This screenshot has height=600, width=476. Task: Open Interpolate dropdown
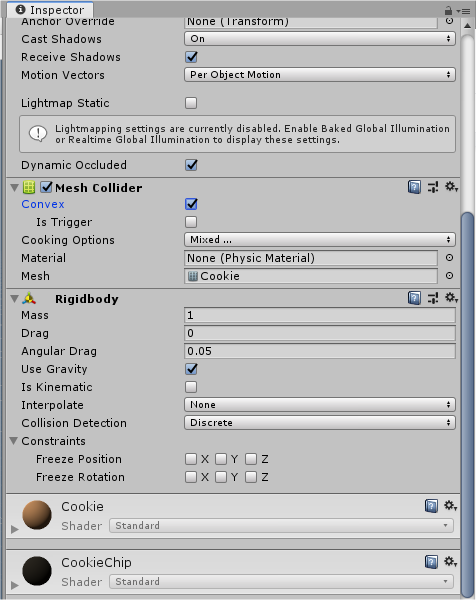click(320, 404)
